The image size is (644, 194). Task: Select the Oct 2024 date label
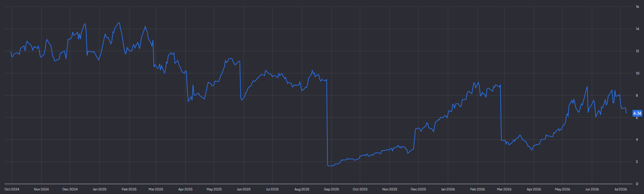tap(12, 189)
